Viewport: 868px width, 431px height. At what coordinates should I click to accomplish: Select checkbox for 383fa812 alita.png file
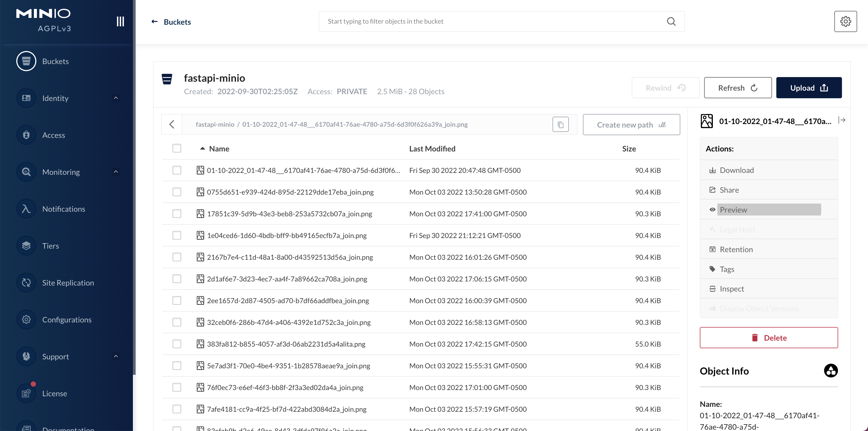177,344
